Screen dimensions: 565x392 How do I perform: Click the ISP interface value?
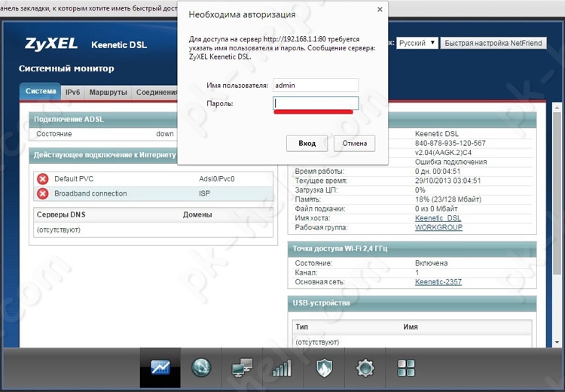click(204, 193)
